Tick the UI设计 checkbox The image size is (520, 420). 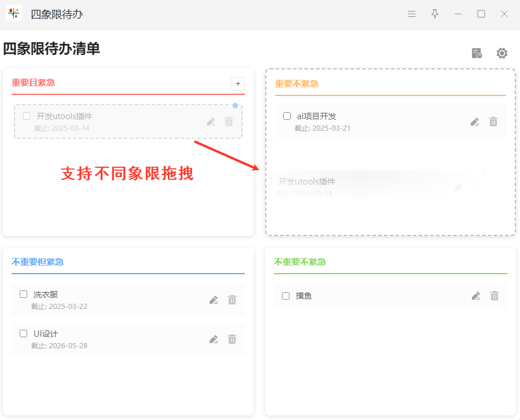pyautogui.click(x=24, y=333)
